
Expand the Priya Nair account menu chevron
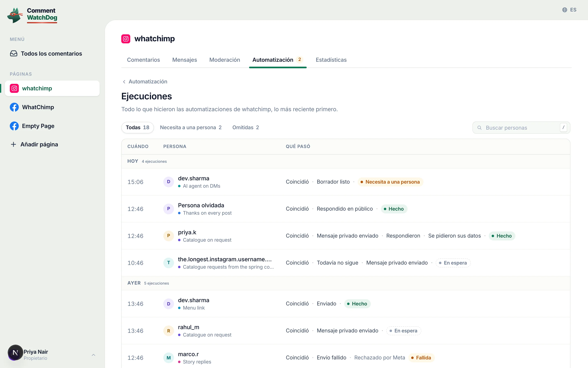pyautogui.click(x=94, y=355)
